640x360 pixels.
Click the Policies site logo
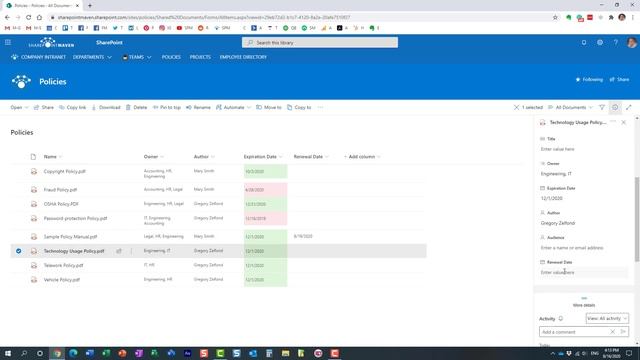pos(21,82)
